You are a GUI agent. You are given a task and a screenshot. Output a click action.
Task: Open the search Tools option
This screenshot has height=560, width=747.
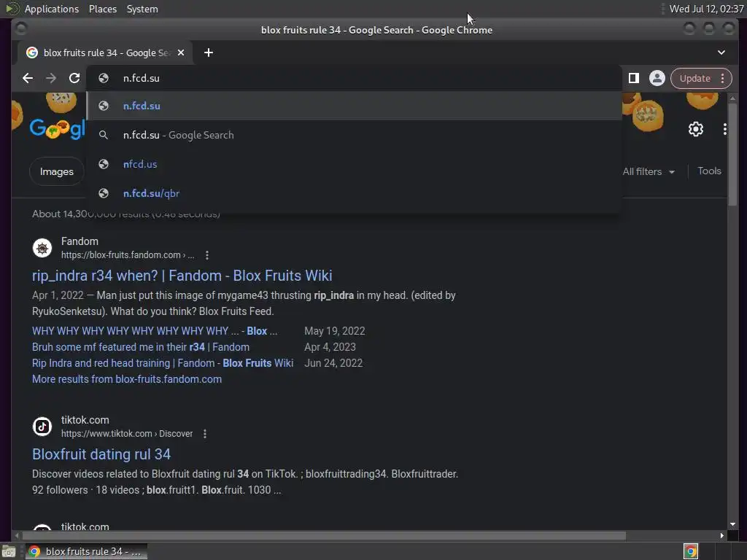click(x=709, y=171)
